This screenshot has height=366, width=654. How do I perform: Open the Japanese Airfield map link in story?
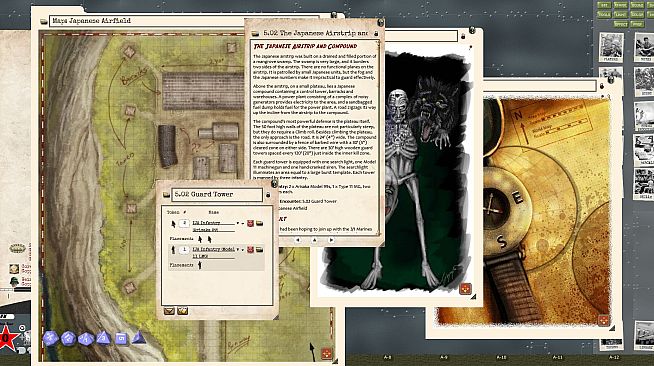click(x=292, y=208)
